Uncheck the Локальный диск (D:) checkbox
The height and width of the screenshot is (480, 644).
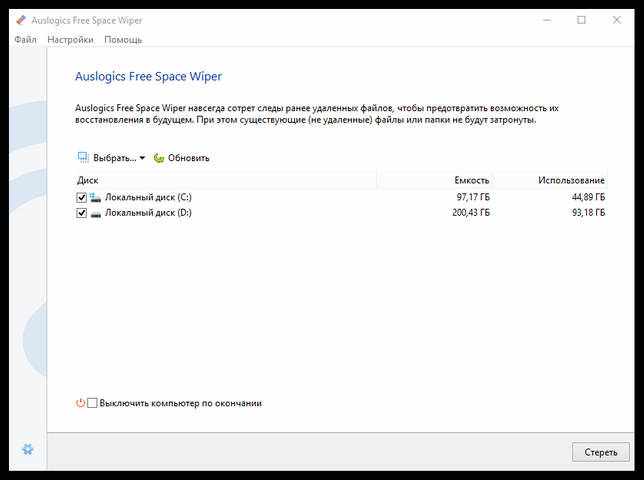tap(81, 213)
